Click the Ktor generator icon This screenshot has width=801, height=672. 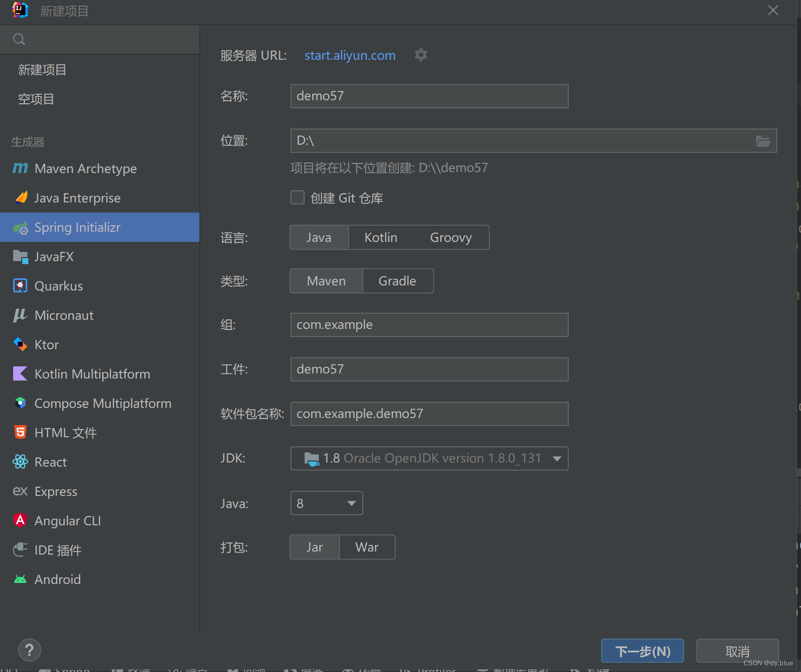point(20,345)
